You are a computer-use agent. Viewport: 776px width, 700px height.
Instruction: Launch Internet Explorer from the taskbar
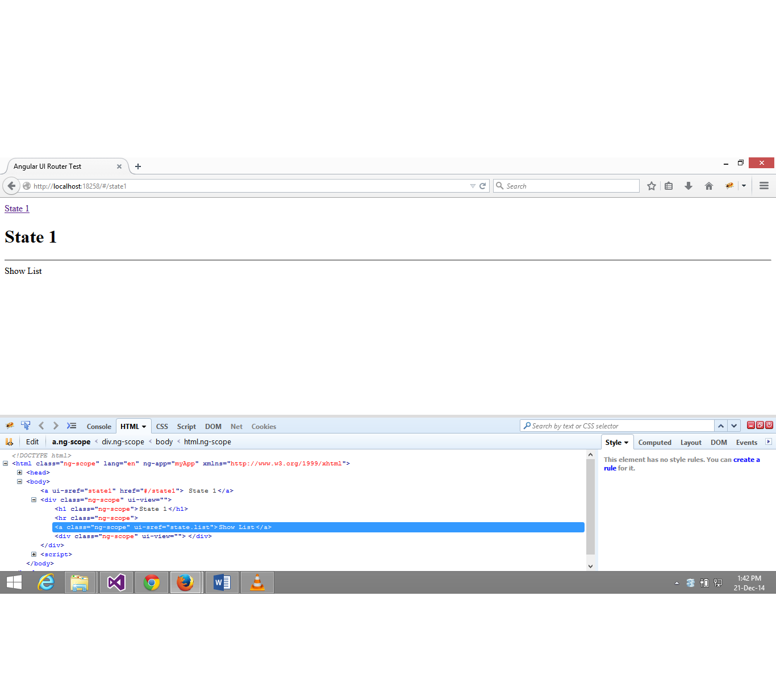tap(46, 582)
